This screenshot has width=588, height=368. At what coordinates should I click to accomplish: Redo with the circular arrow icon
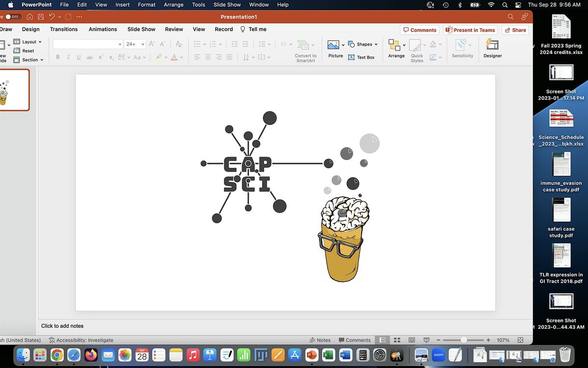68,16
